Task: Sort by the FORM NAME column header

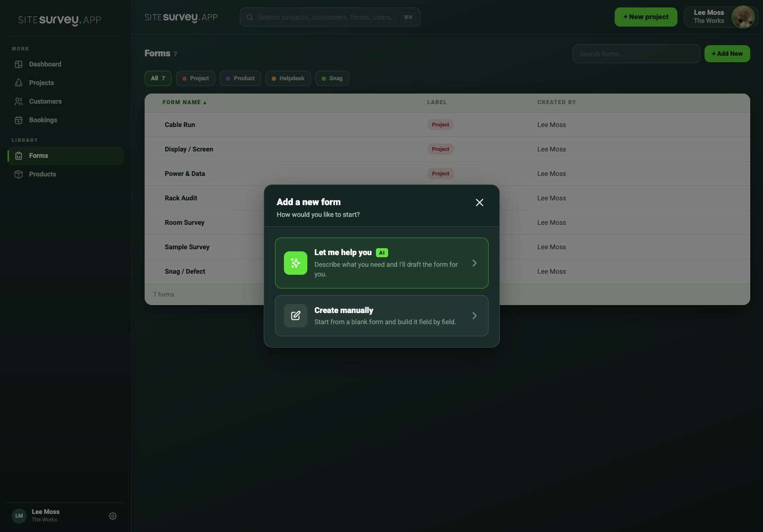Action: point(185,102)
